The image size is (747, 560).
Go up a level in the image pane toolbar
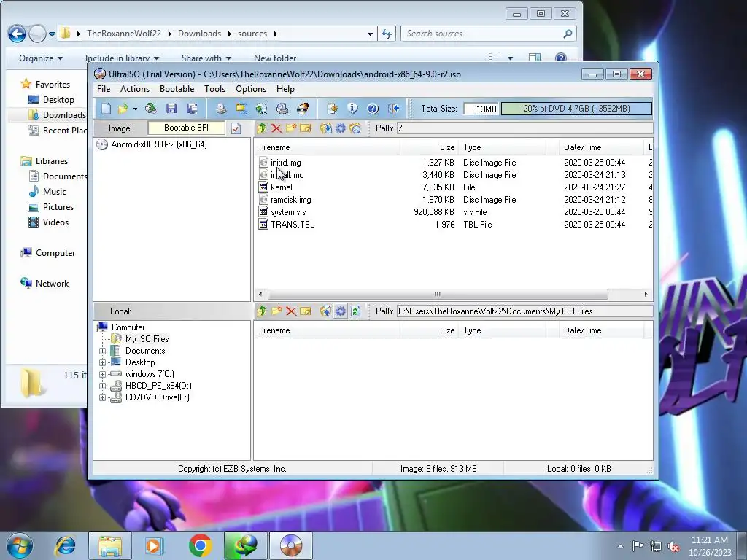(x=262, y=128)
